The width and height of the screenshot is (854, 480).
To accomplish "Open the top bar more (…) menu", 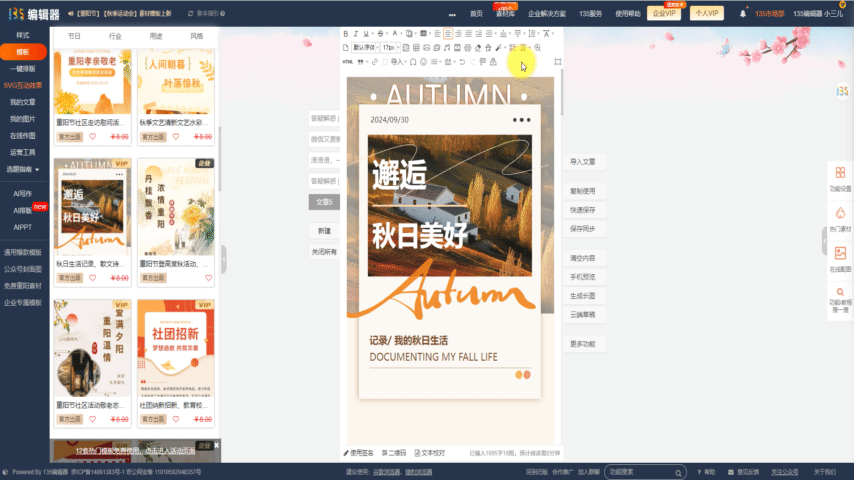I will [452, 15].
